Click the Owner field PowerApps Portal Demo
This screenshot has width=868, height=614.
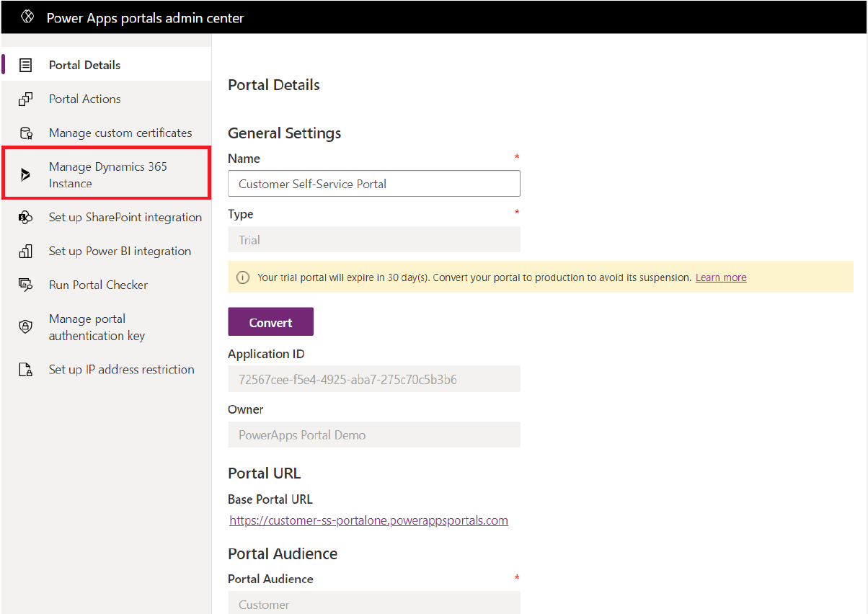coord(374,435)
